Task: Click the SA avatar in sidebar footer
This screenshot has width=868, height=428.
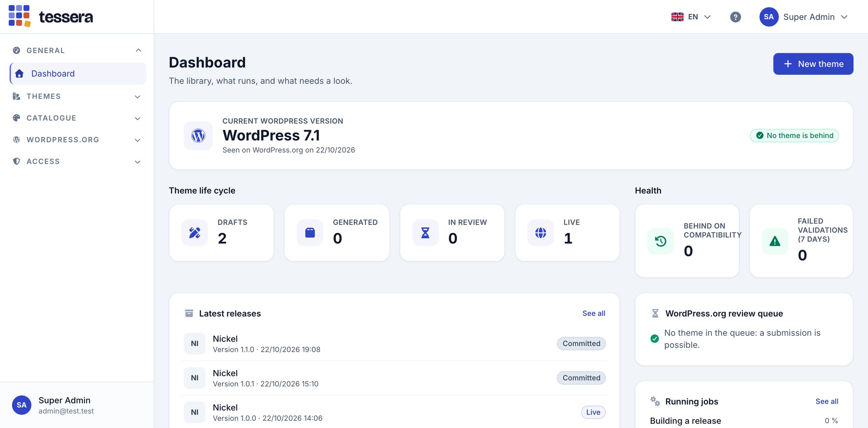Action: point(21,405)
